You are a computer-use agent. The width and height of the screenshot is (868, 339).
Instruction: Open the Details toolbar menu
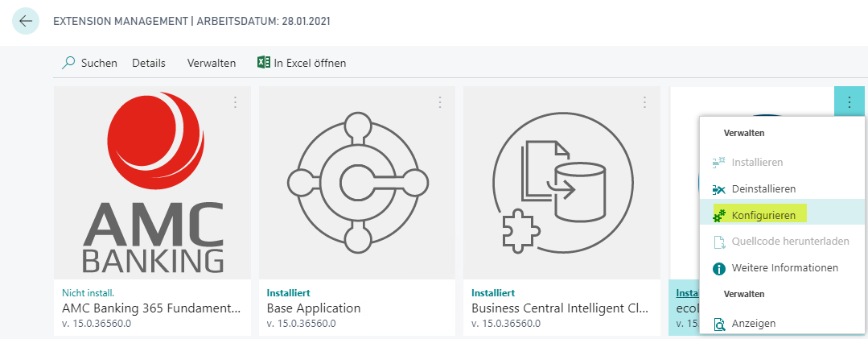pos(148,63)
